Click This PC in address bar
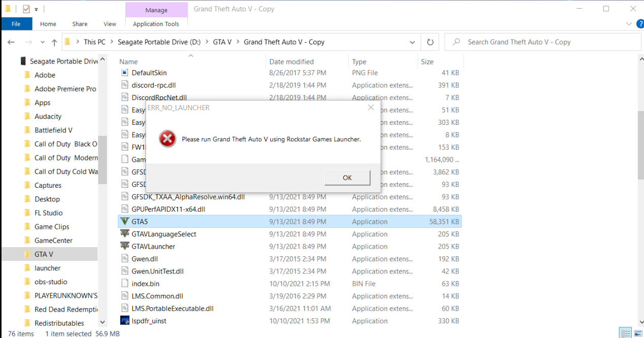The width and height of the screenshot is (644, 338). click(94, 42)
